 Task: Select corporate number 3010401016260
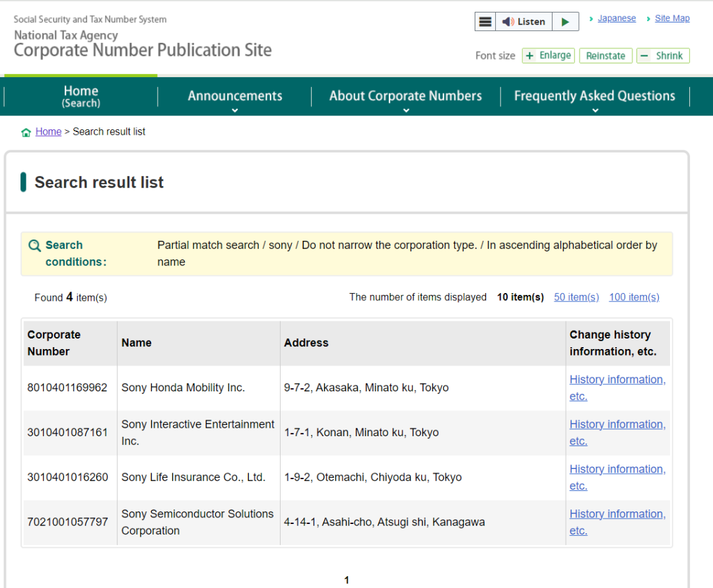tap(67, 477)
